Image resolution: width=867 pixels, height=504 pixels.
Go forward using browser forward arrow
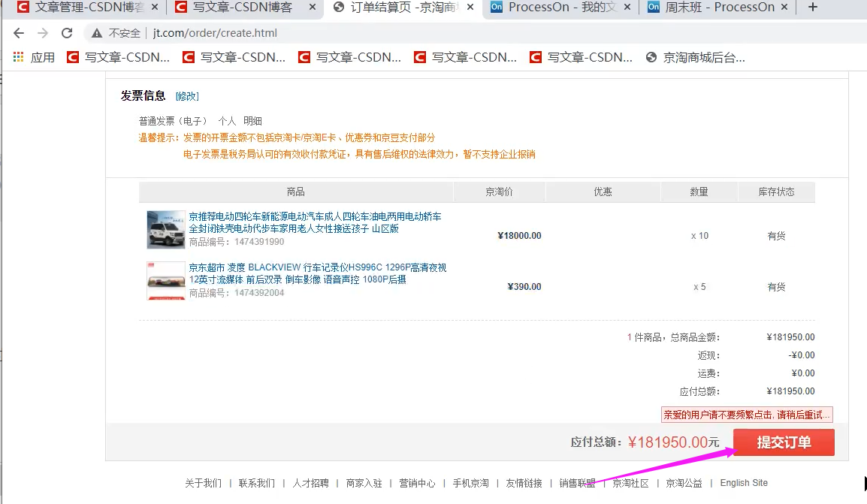[x=43, y=33]
